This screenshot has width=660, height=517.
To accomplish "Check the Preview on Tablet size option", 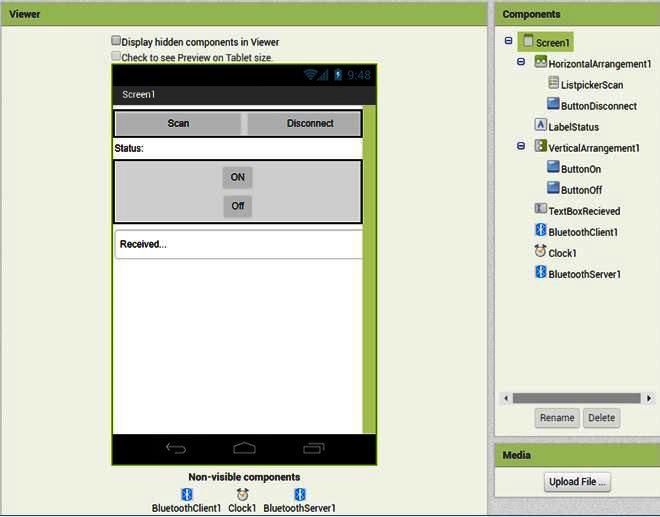I will 116,56.
